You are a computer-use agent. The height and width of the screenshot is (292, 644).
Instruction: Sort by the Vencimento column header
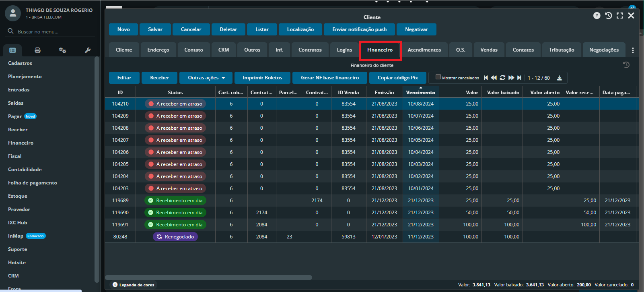click(x=420, y=93)
